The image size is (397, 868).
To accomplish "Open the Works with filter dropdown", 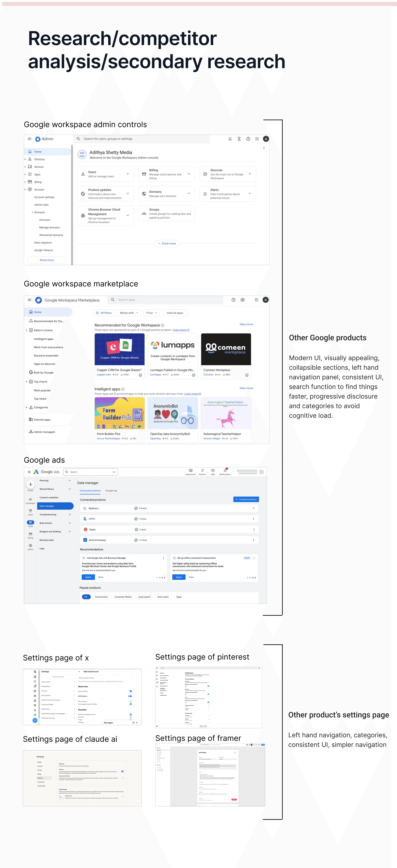I will click(129, 313).
